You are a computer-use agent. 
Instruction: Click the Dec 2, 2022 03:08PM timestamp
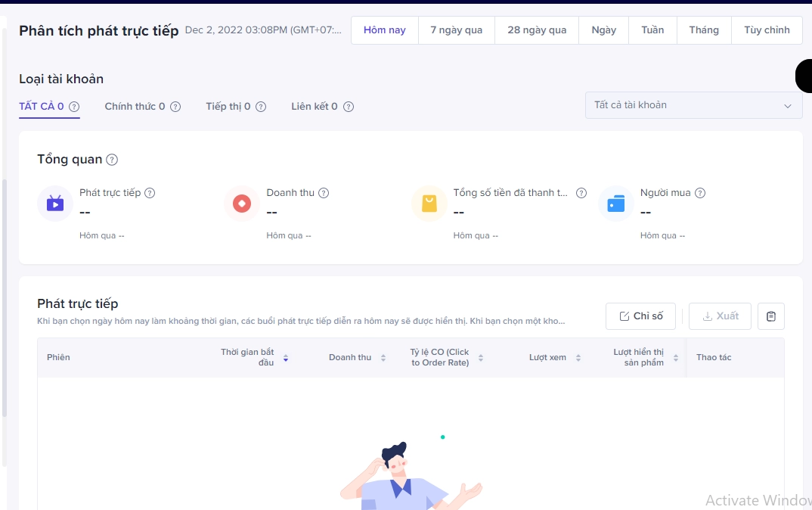(263, 30)
